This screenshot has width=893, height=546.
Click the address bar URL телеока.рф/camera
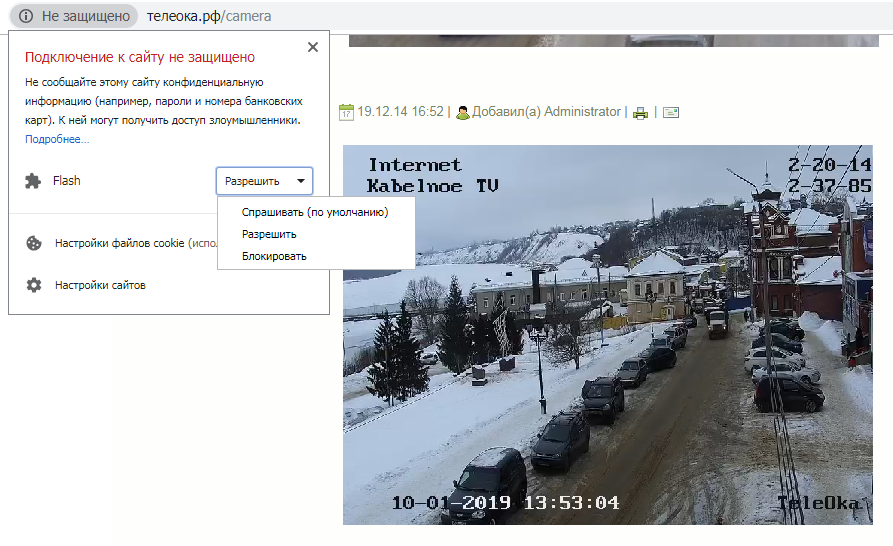(208, 17)
